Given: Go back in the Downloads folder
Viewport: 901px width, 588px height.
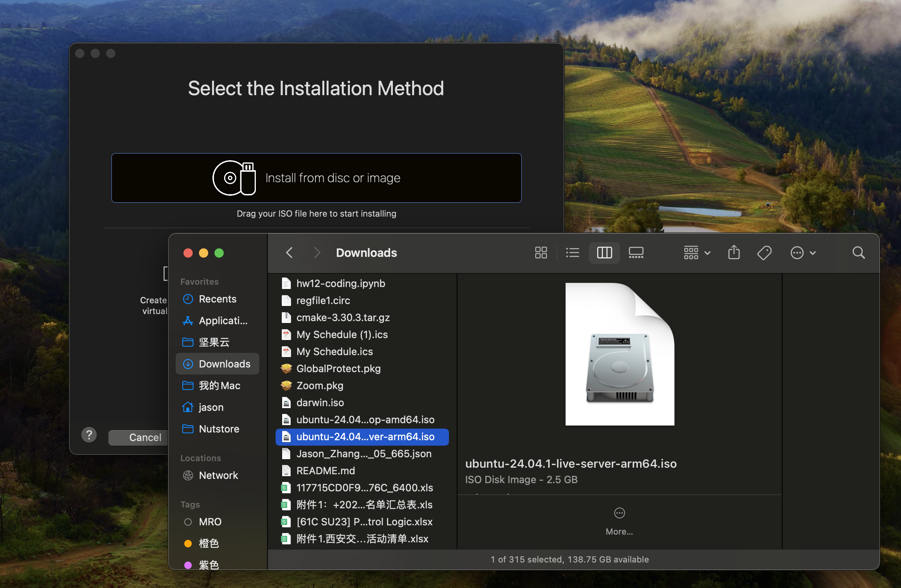Looking at the screenshot, I should click(289, 253).
